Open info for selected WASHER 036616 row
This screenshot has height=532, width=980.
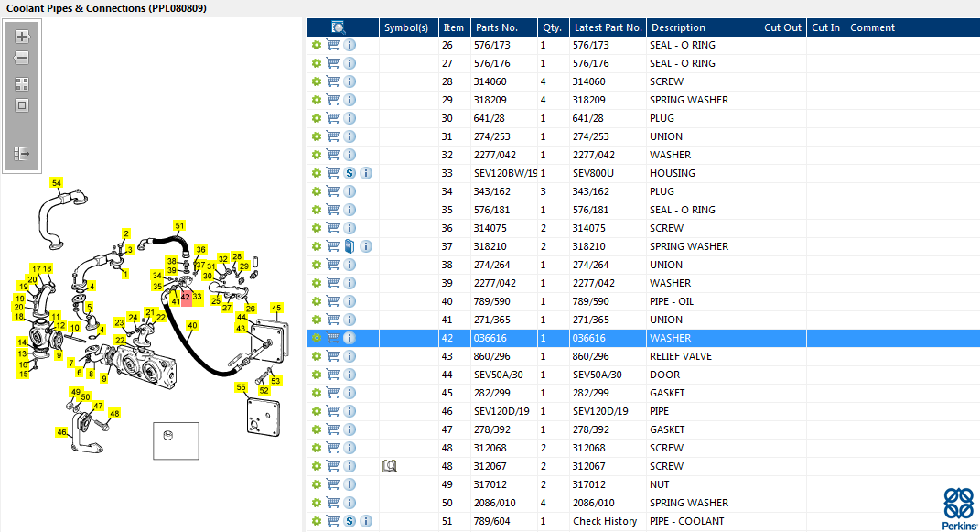coord(350,338)
